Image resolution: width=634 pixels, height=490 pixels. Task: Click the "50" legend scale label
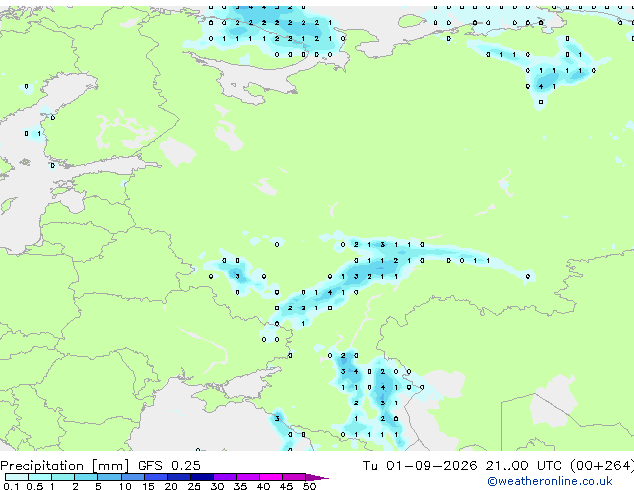click(309, 486)
